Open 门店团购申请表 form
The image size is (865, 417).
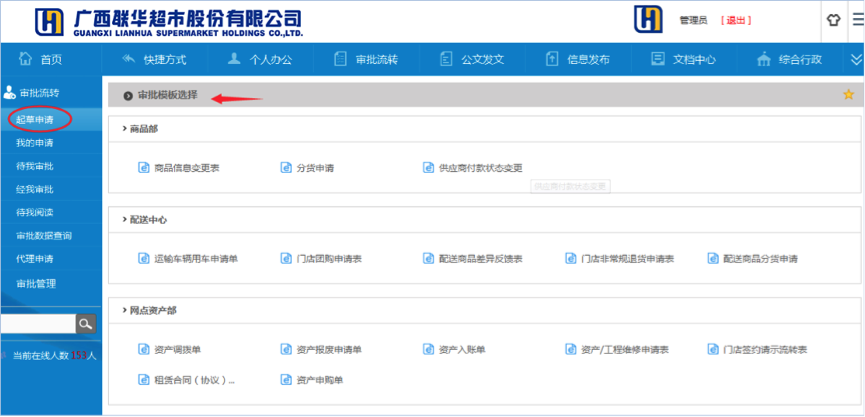pos(329,258)
